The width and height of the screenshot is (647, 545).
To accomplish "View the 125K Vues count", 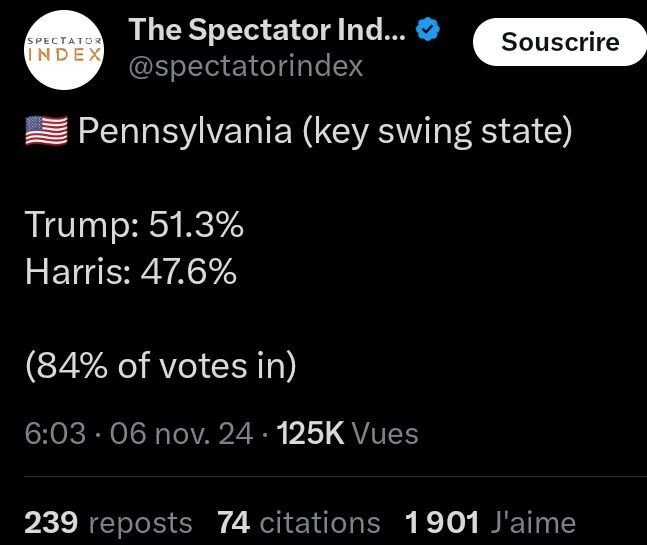I will coord(347,434).
